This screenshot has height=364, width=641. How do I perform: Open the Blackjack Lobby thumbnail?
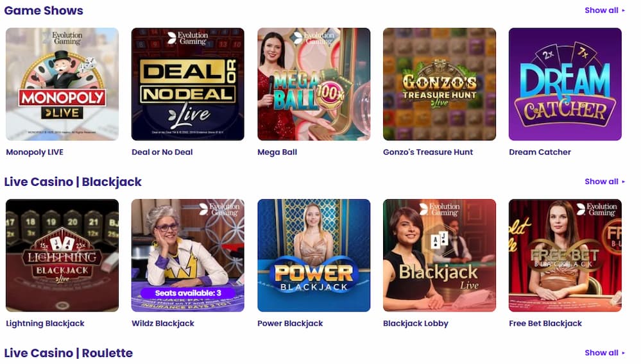pyautogui.click(x=440, y=256)
